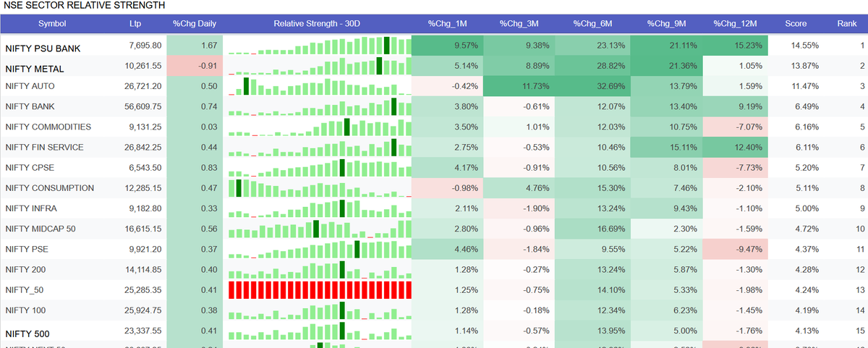This screenshot has width=868, height=348.
Task: Click the 28.82% six-month change cell
Action: coord(592,66)
